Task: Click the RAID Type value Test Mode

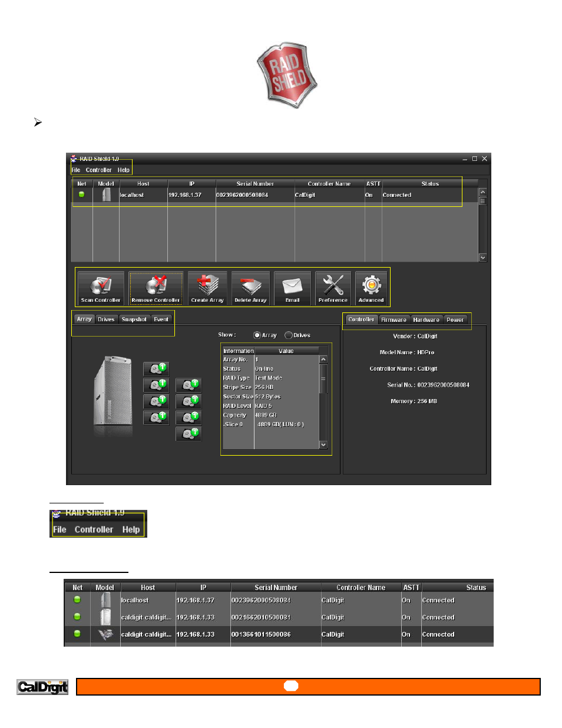Action: (269, 378)
